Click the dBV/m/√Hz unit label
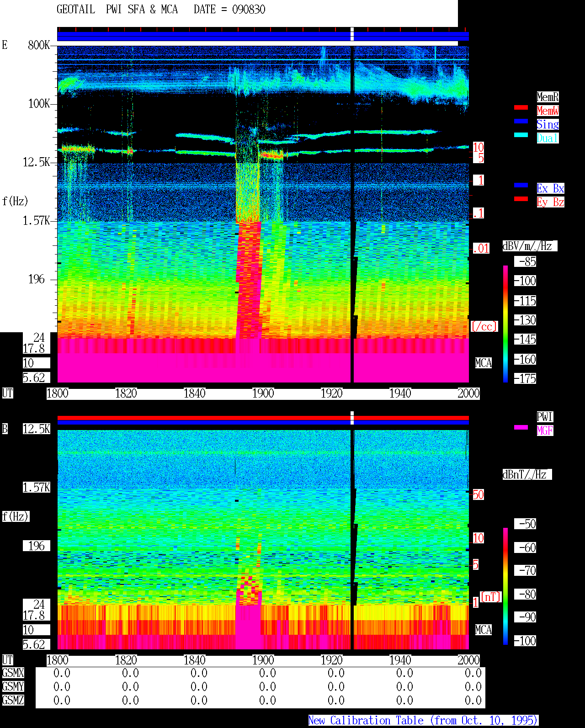The height and width of the screenshot is (728, 585). [530, 246]
